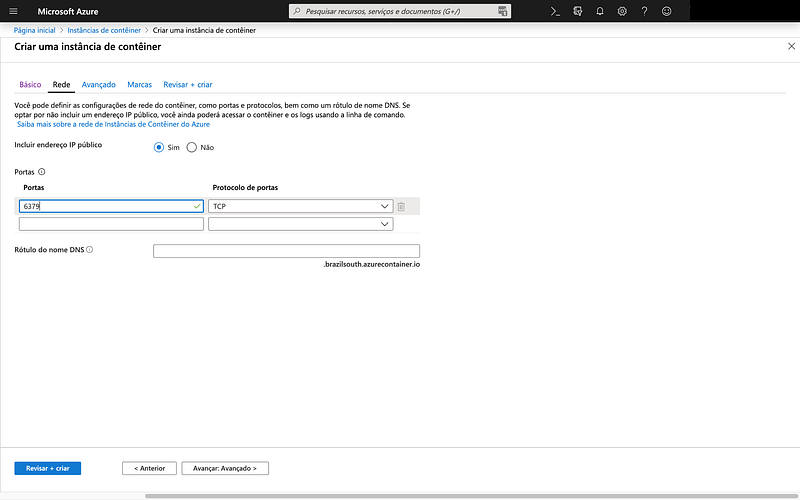Click the Pesquisar recursos search box
Screen dimensions: 800x500
coord(399,11)
